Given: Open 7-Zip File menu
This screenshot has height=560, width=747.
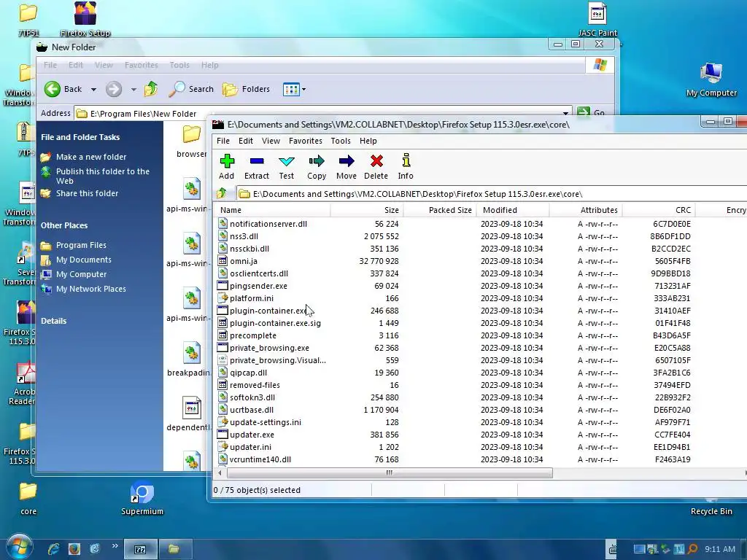Looking at the screenshot, I should point(223,141).
